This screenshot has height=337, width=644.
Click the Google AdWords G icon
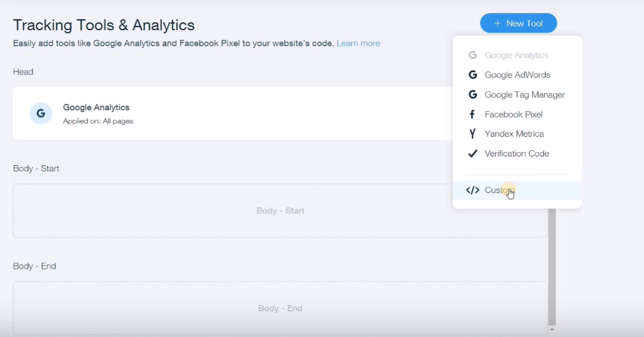point(473,75)
